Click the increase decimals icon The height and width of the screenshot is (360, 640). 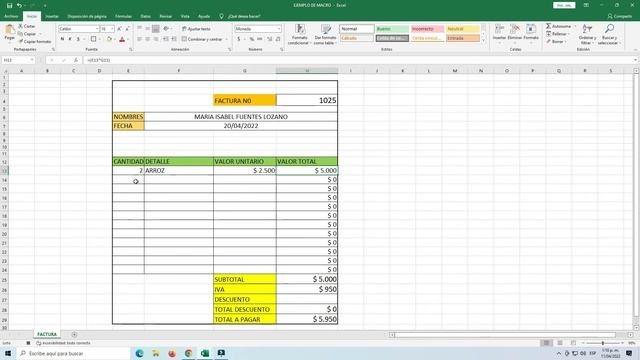[x=269, y=39]
